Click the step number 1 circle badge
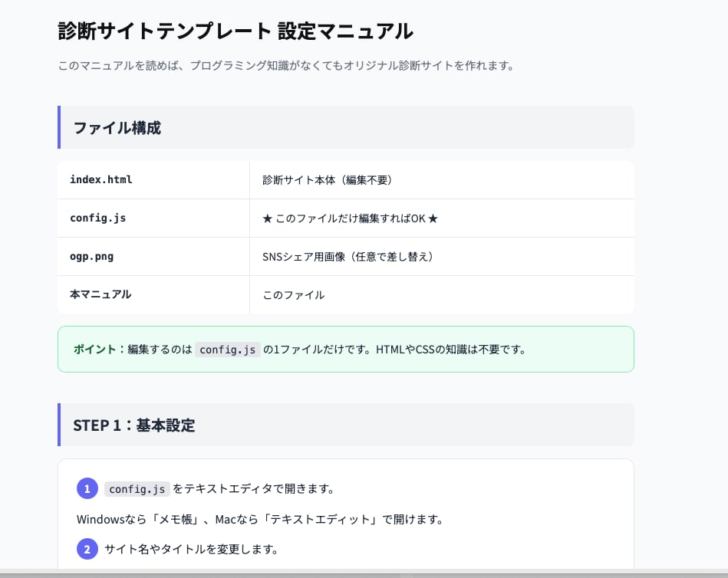 pyautogui.click(x=87, y=488)
